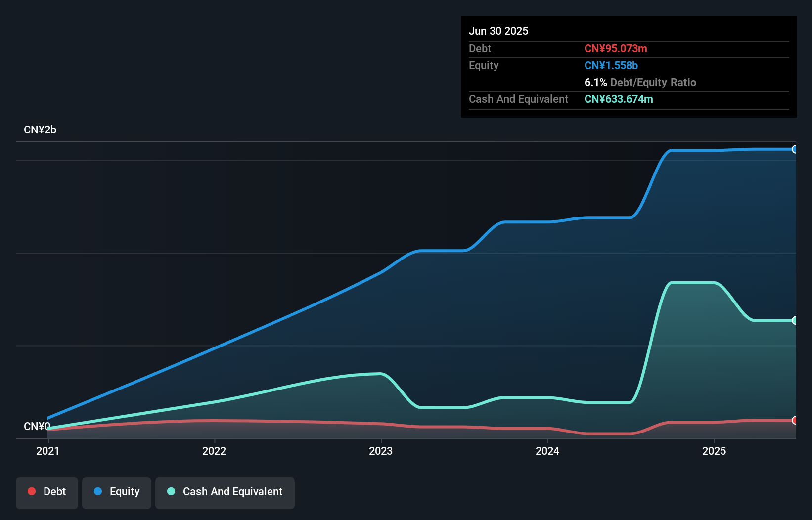Click the 2025 x-axis label
The width and height of the screenshot is (812, 520).
[714, 451]
